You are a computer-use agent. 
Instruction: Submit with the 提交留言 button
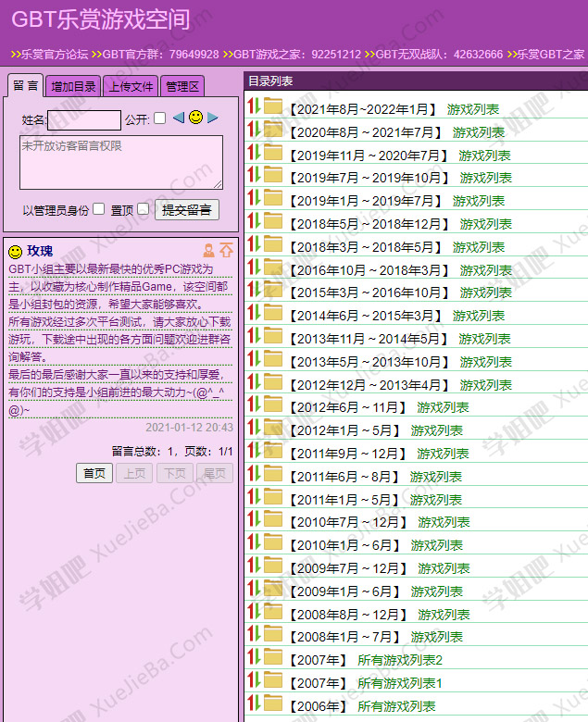186,210
